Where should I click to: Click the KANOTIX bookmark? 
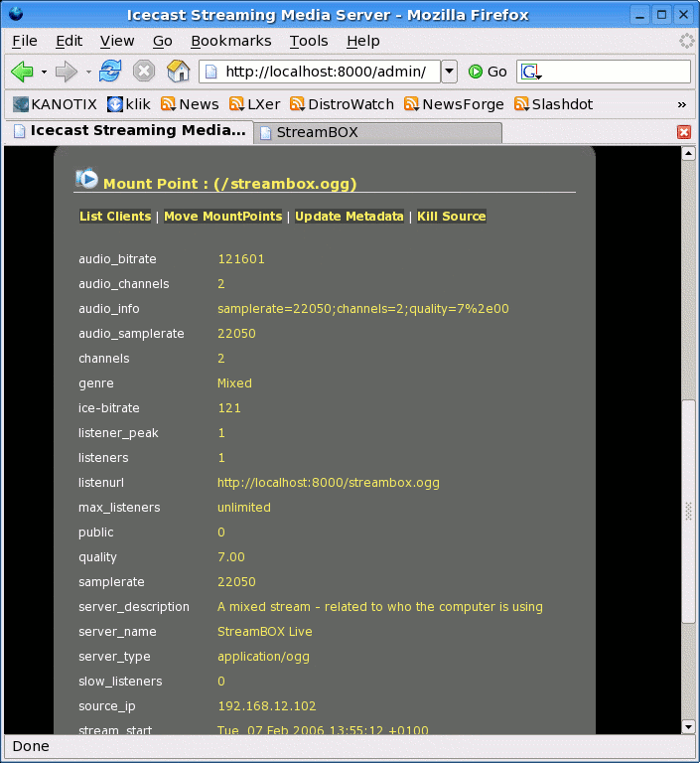pyautogui.click(x=55, y=104)
